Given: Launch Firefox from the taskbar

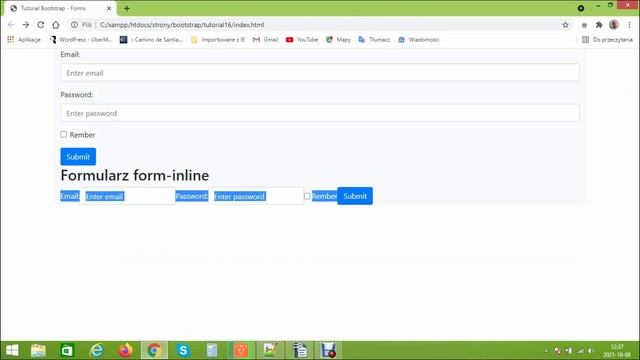Looking at the screenshot, I should tap(125, 350).
